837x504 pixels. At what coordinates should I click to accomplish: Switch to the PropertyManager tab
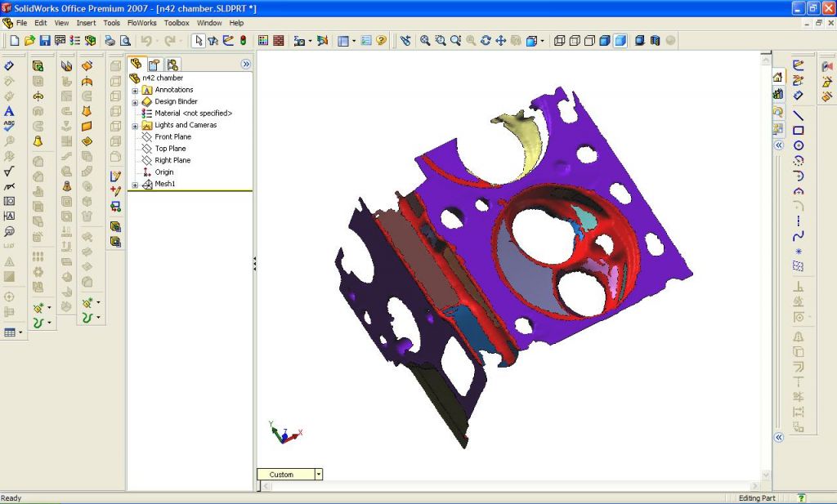point(154,64)
